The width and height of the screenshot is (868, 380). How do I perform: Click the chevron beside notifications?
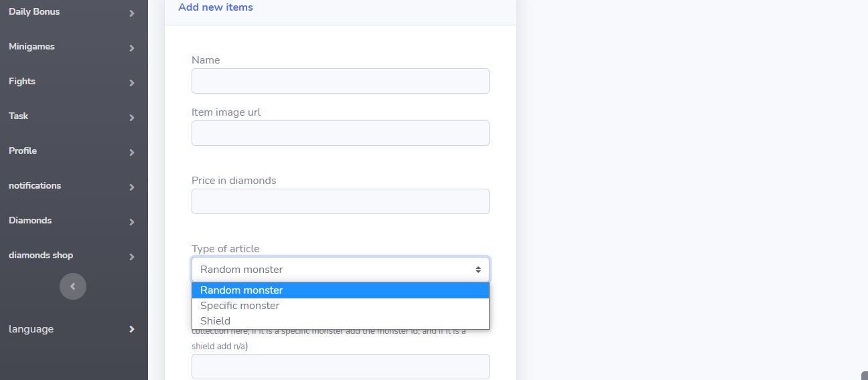[132, 187]
